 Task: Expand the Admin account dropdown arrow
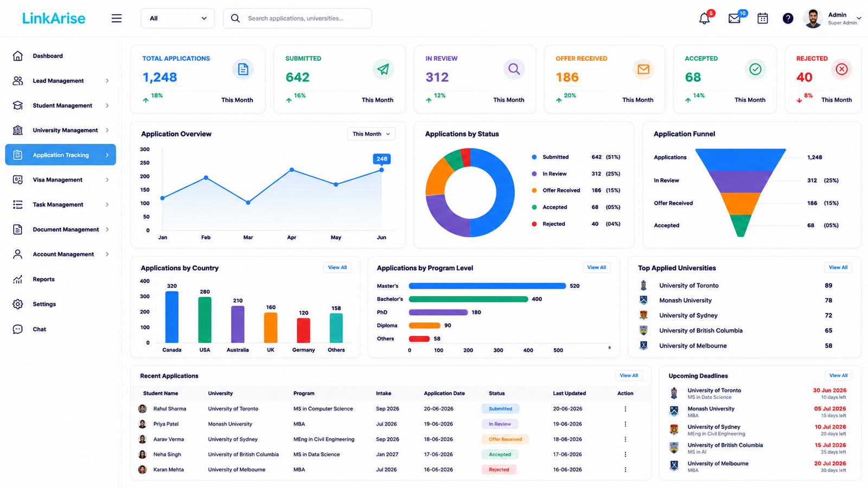pyautogui.click(x=859, y=18)
